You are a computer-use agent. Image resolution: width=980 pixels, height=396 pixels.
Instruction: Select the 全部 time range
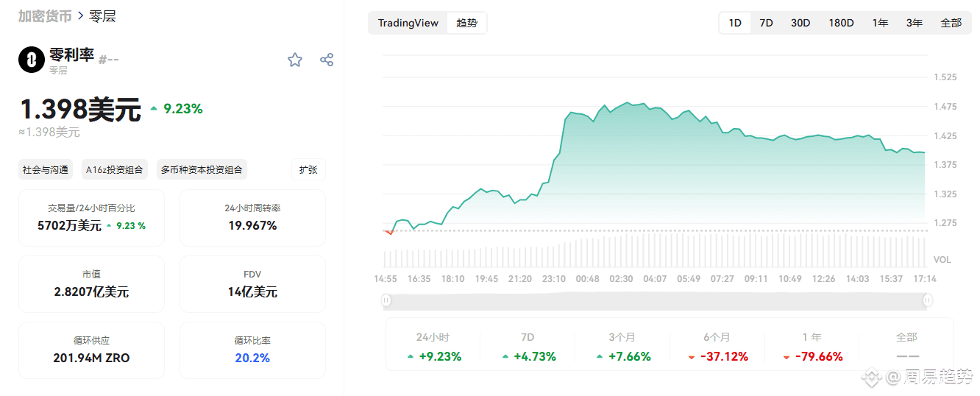coord(951,23)
